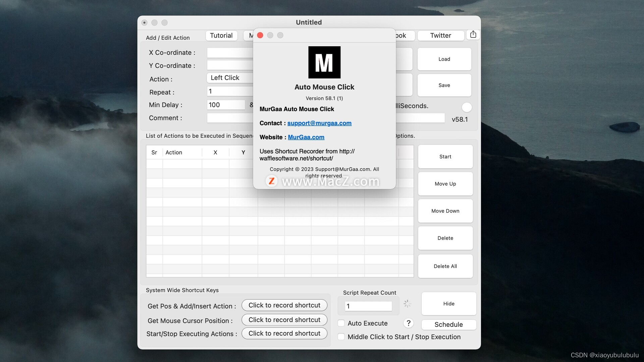Click the Move Down button
Image resolution: width=644 pixels, height=362 pixels.
(445, 211)
